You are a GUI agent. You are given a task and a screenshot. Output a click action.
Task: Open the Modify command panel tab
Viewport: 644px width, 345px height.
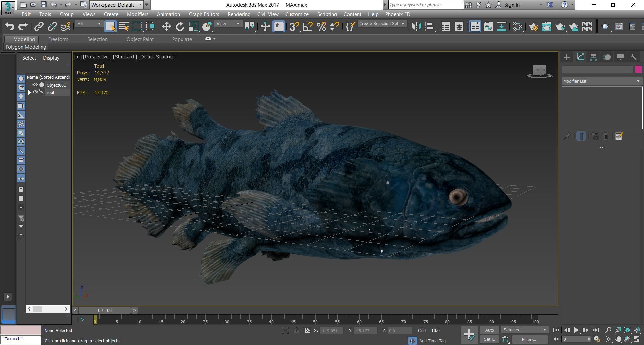tap(580, 57)
